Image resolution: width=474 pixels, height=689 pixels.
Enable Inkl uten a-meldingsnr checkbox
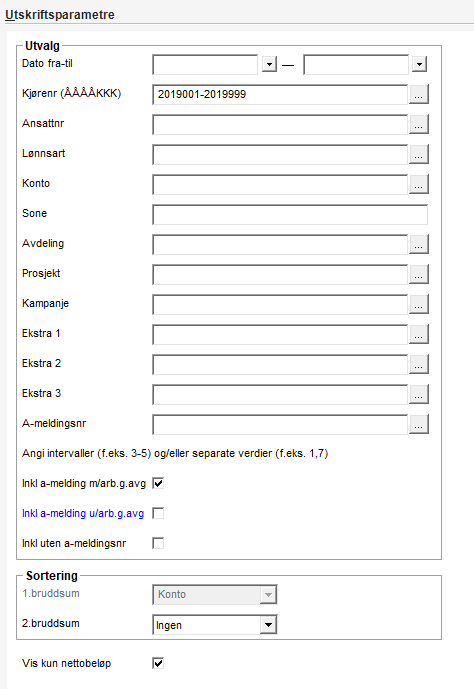(x=158, y=543)
